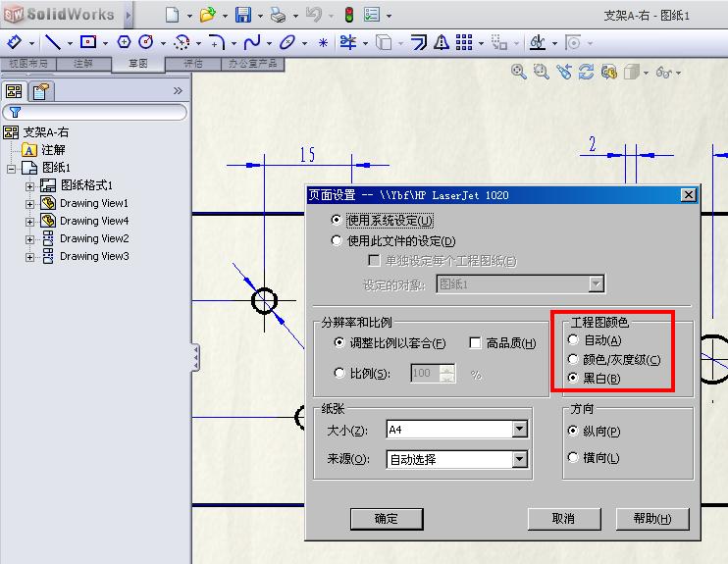
Task: Switch to the 评估 tab
Action: click(193, 63)
